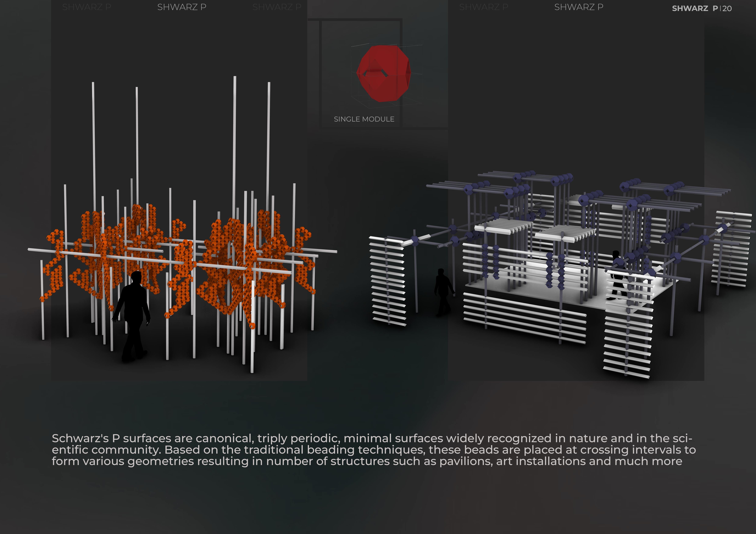Click the SINGLE MODULE caption text
This screenshot has height=534, width=756.
364,119
